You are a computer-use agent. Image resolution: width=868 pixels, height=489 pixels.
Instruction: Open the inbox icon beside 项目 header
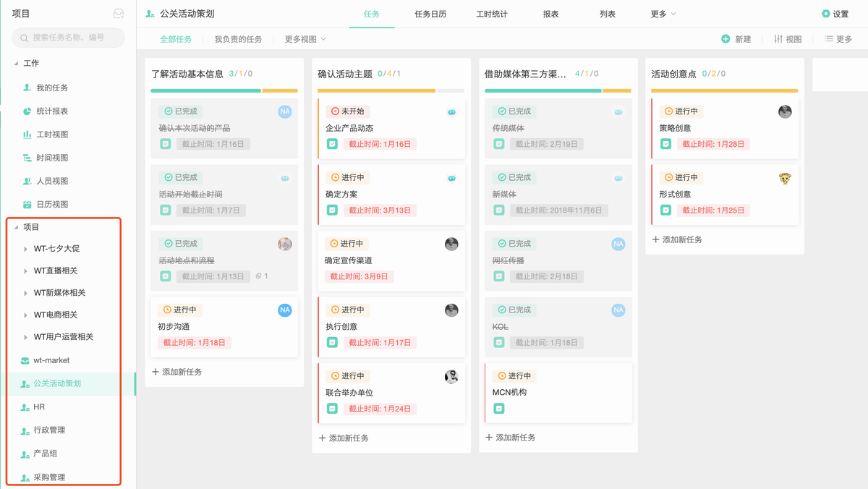(x=119, y=14)
